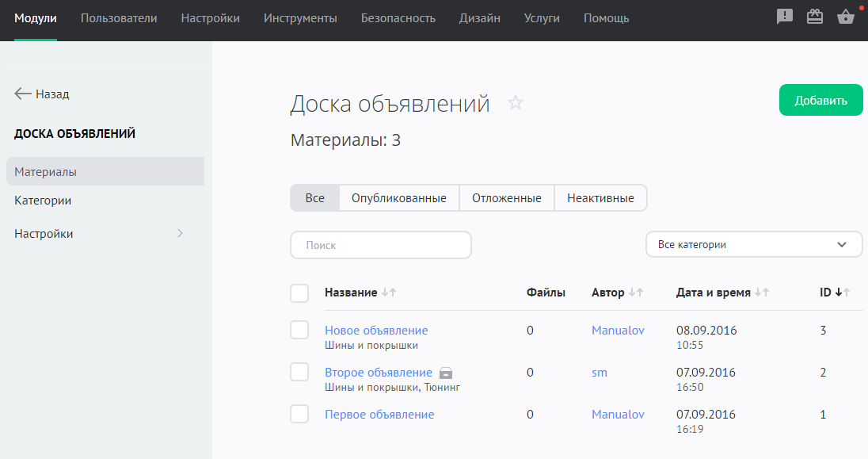Viewport: 868px width, 459px height.
Task: Check the select-all checkbox in table header
Action: pyautogui.click(x=299, y=293)
